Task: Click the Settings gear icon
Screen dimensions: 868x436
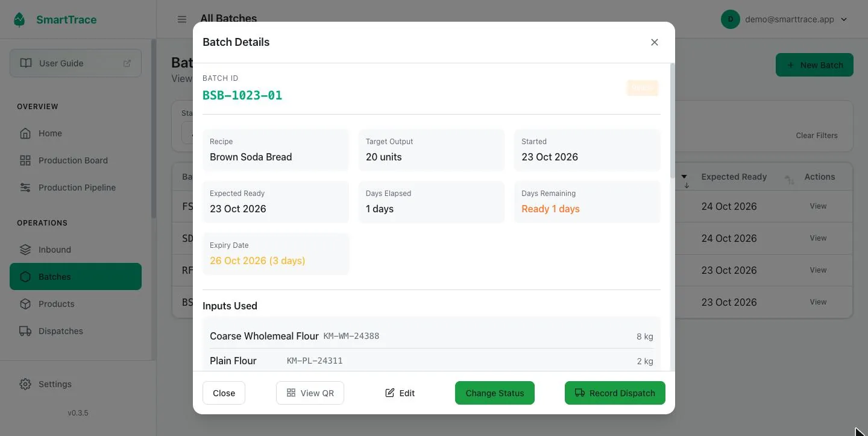Action: click(25, 384)
